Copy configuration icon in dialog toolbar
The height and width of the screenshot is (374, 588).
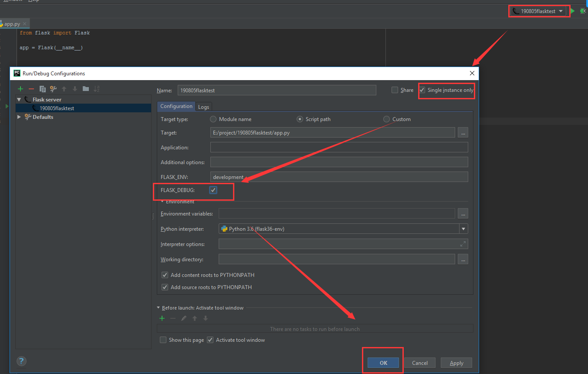[42, 89]
